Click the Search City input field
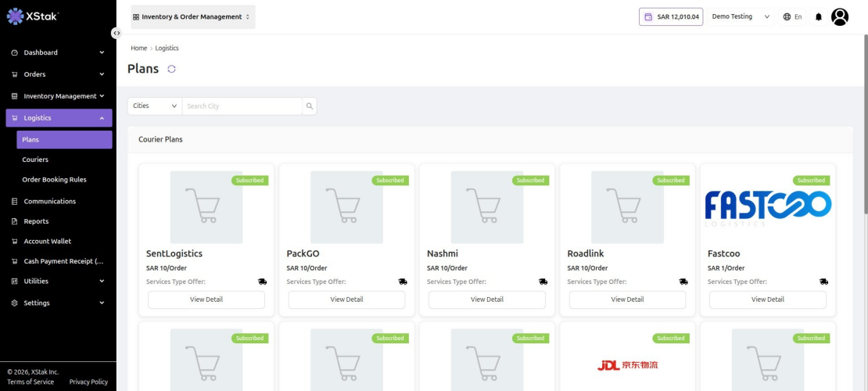 click(242, 106)
